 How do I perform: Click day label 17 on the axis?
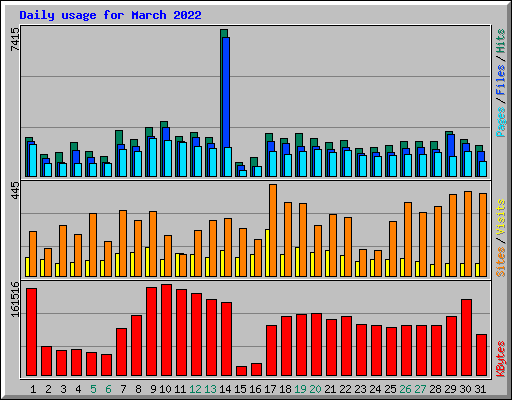[270, 389]
